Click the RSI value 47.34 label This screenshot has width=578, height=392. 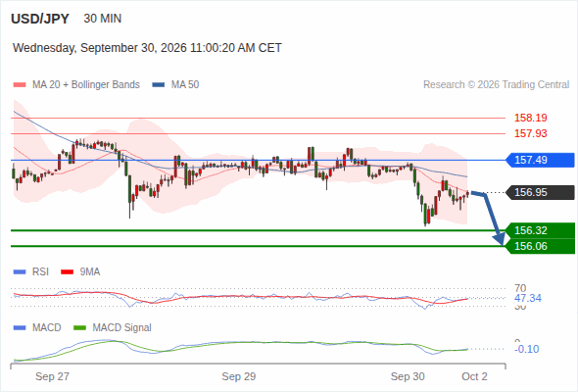528,298
